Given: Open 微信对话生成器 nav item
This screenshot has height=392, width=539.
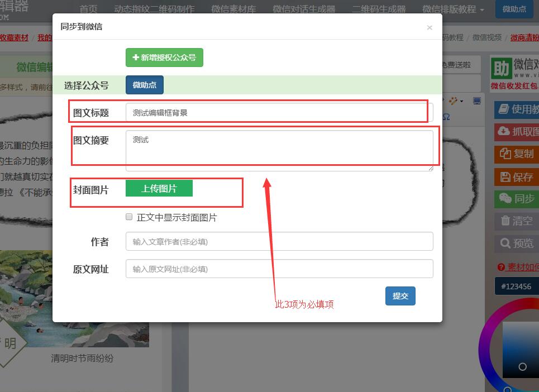Looking at the screenshot, I should click(x=304, y=9).
